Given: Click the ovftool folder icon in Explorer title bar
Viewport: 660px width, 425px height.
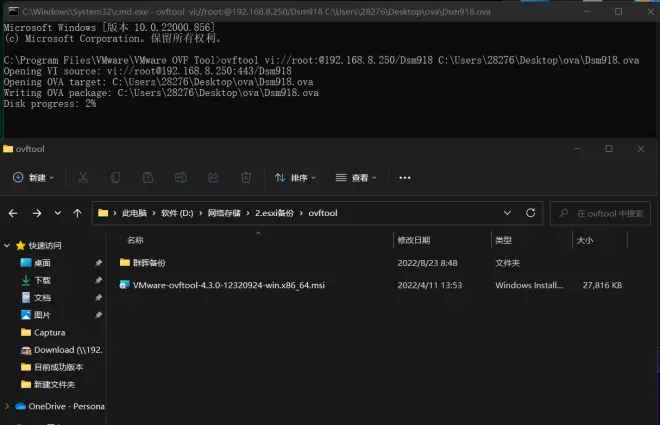Looking at the screenshot, I should point(8,149).
